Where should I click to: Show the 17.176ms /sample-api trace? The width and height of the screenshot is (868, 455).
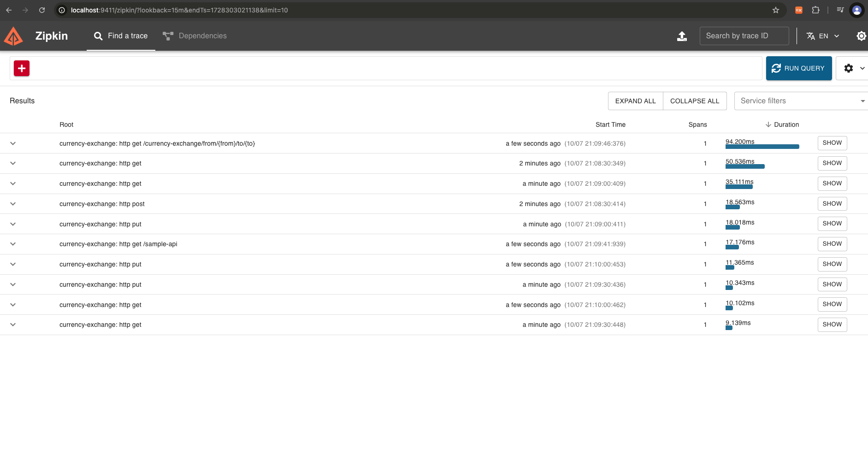point(832,244)
